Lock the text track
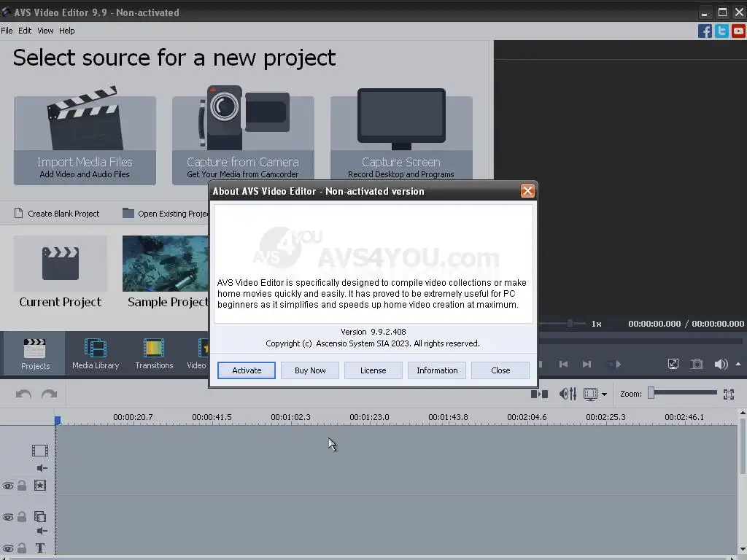Screen dimensions: 747x560 22,548
